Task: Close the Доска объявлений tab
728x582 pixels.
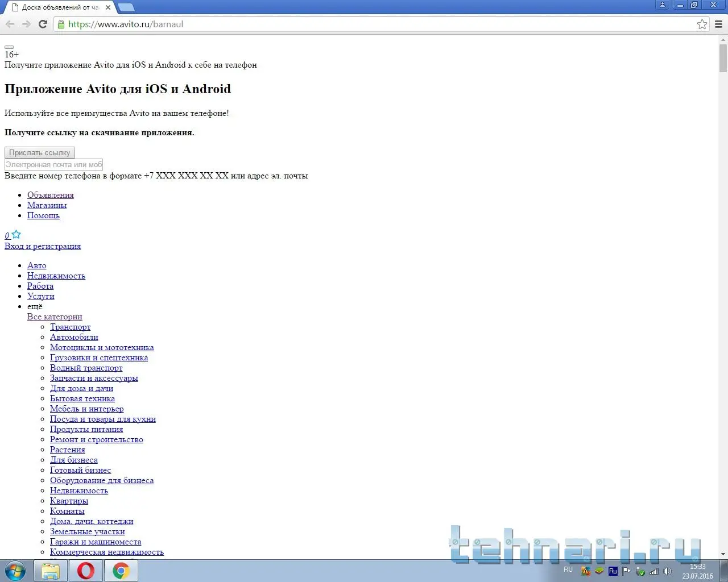Action: 108,7
